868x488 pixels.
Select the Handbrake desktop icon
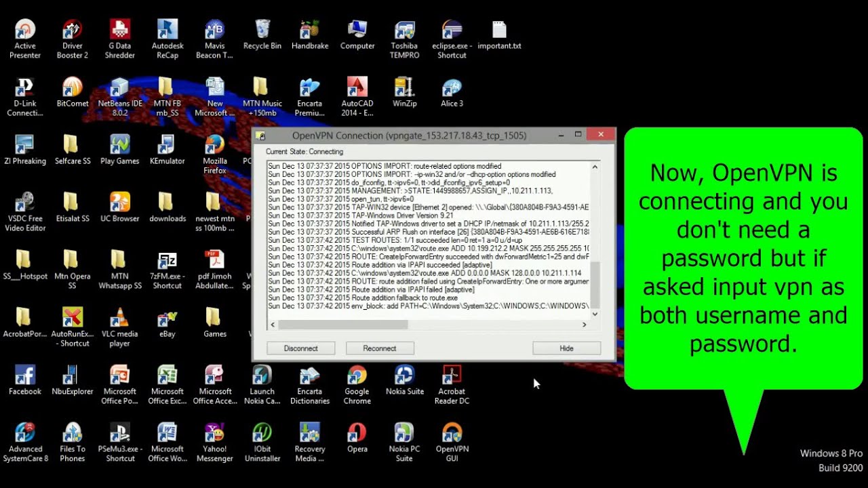(x=310, y=35)
